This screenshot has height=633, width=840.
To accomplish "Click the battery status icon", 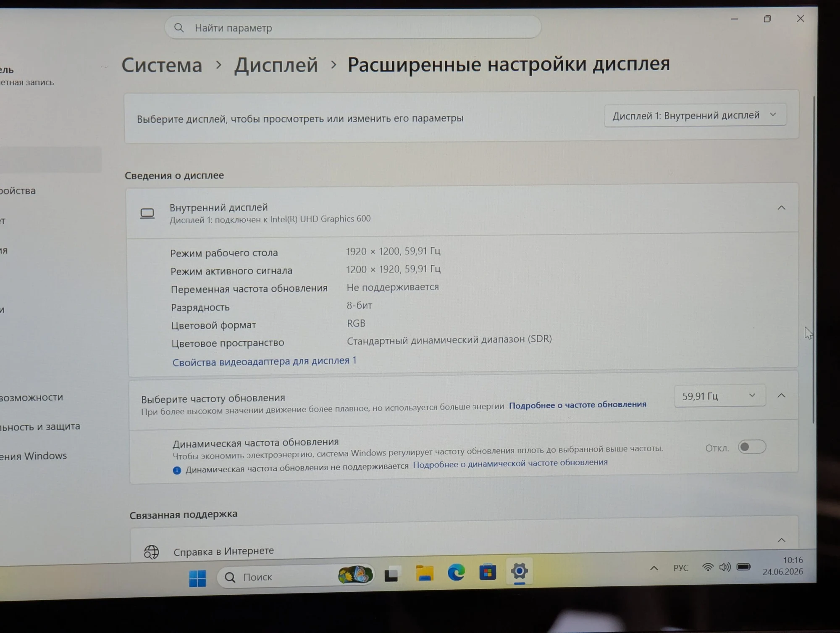I will pyautogui.click(x=743, y=567).
